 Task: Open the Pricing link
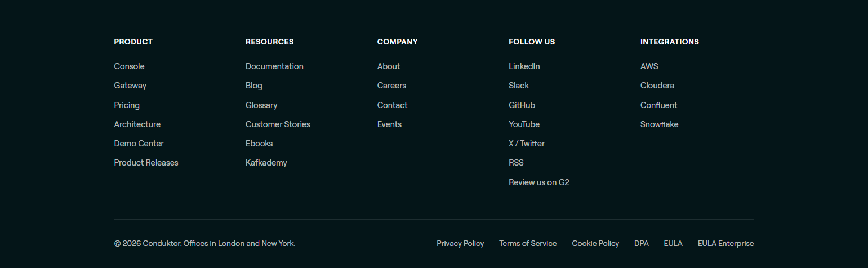tap(127, 105)
